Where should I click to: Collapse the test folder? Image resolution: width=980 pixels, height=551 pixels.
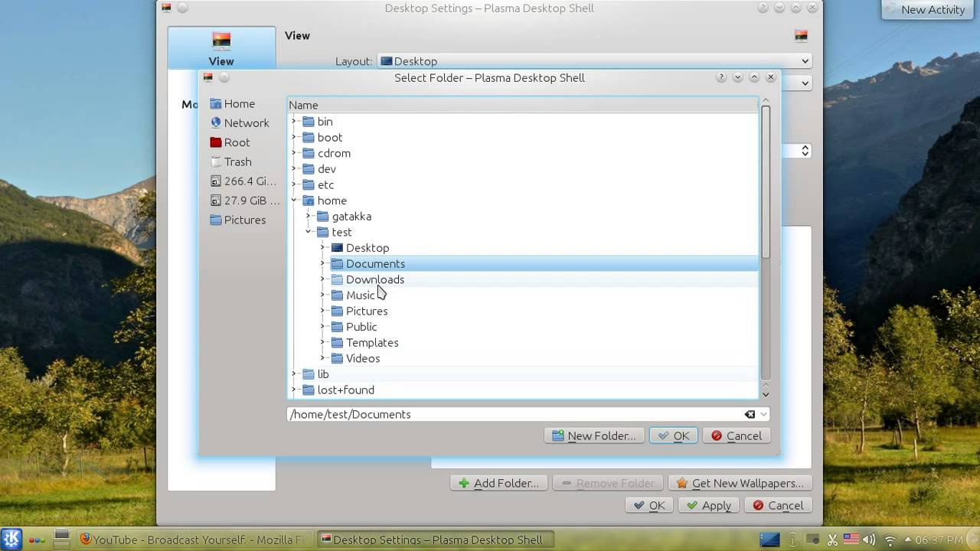309,232
